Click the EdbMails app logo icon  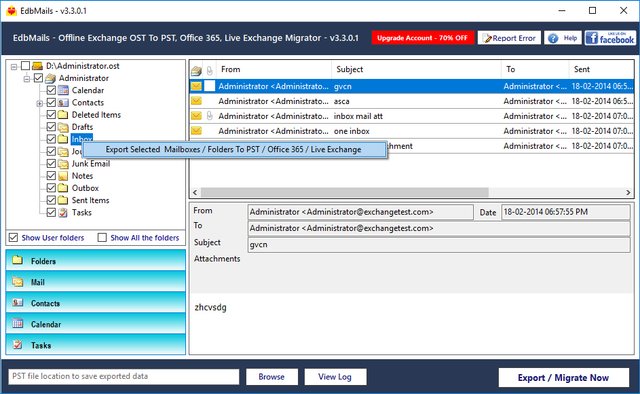click(11, 11)
